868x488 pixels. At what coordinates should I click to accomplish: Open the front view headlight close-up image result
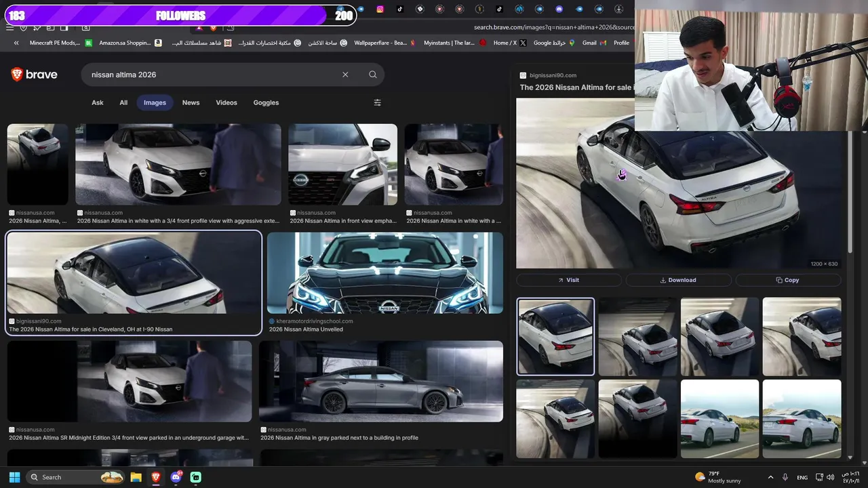coord(342,164)
